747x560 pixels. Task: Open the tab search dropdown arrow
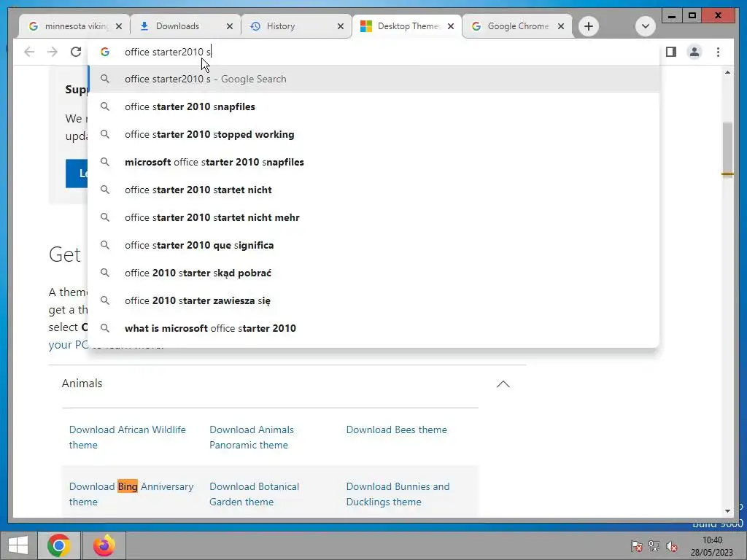pyautogui.click(x=646, y=26)
